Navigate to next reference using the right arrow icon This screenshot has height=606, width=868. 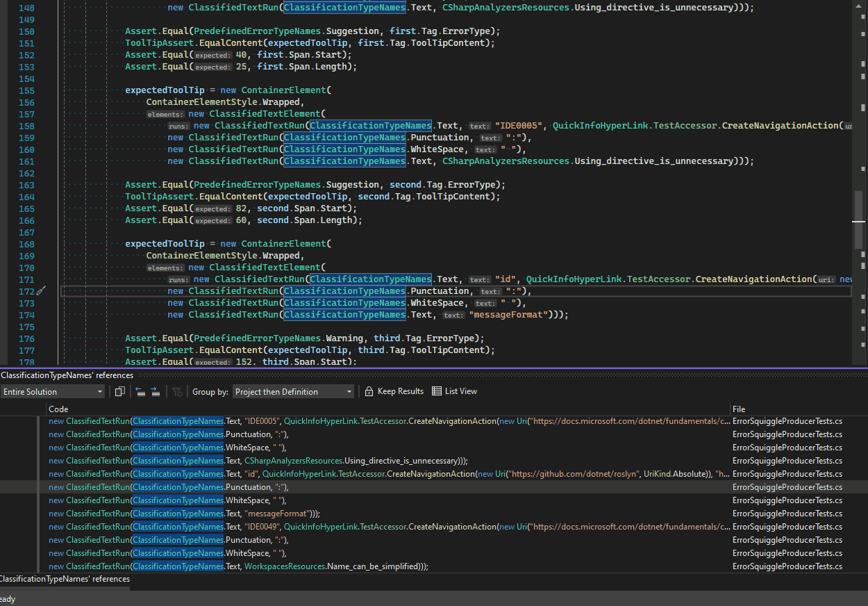pos(154,391)
